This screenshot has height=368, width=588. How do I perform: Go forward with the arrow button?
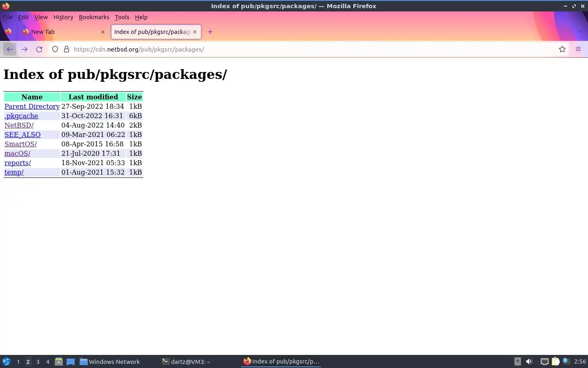click(24, 49)
